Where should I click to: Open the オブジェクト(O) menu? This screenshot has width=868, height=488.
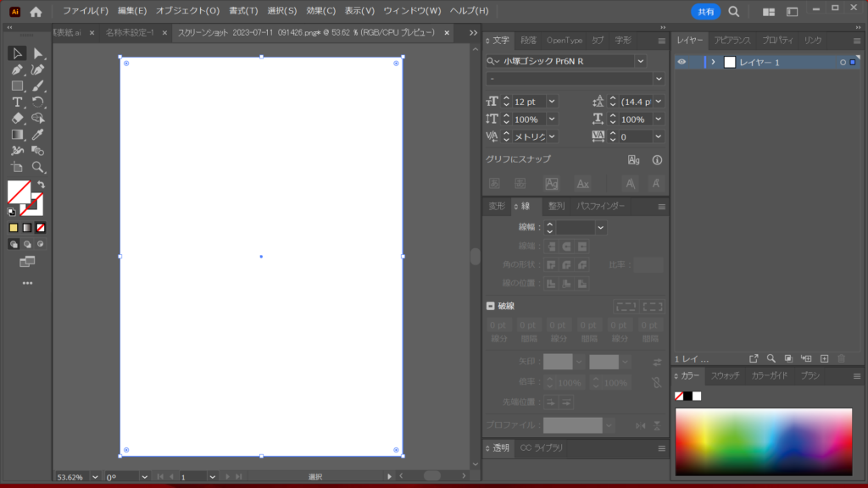(x=187, y=11)
